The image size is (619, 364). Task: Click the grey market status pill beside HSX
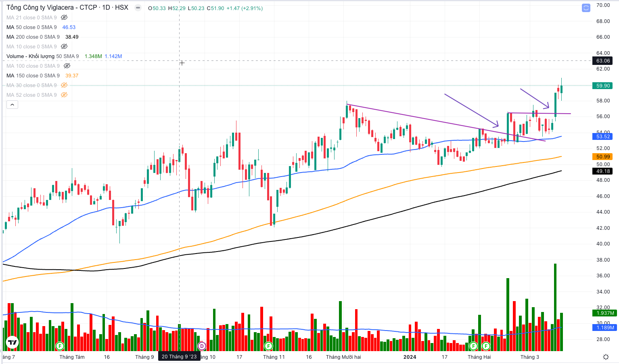point(138,8)
